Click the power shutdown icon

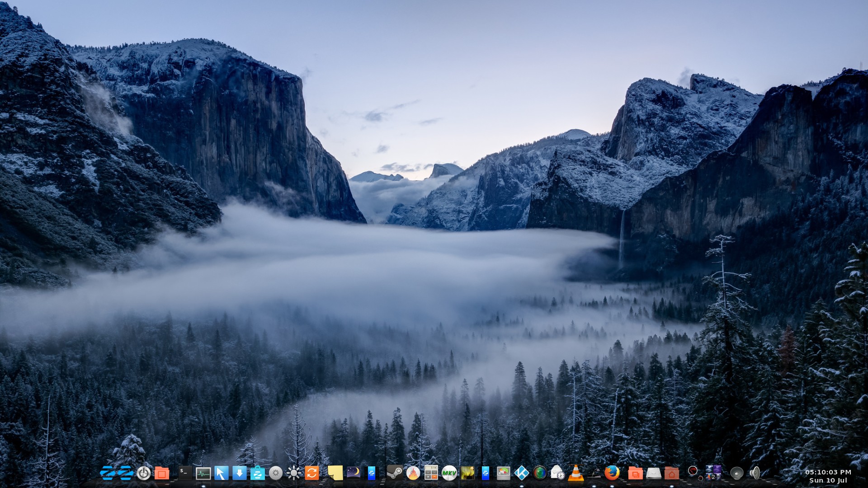(x=144, y=473)
